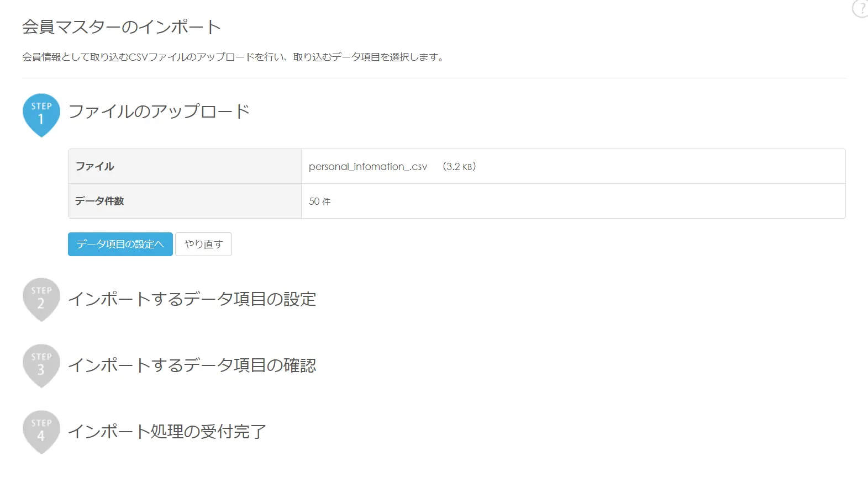The image size is (868, 504).
Task: Select the ファイルのアップロード step heading
Action: [x=159, y=112]
